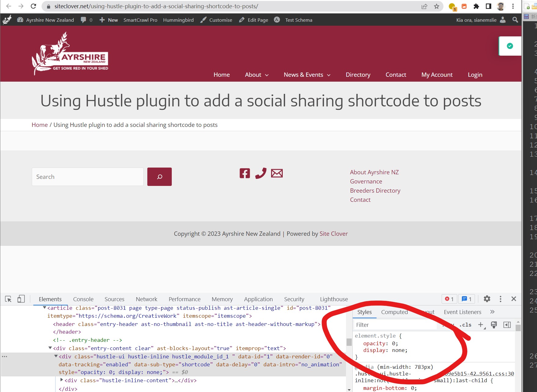Switch to the Console tab
Screen dimensions: 537x392
click(x=83, y=299)
